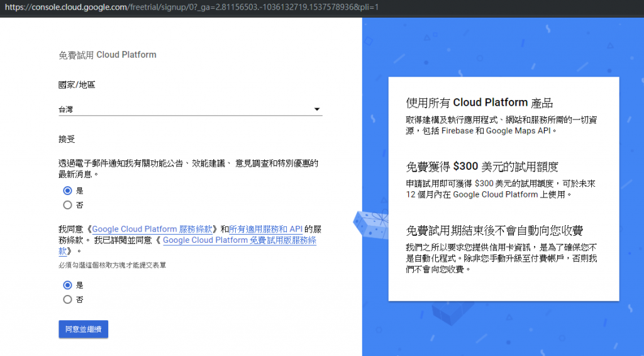Click the 接受 section label
This screenshot has height=356, width=644.
tap(67, 139)
